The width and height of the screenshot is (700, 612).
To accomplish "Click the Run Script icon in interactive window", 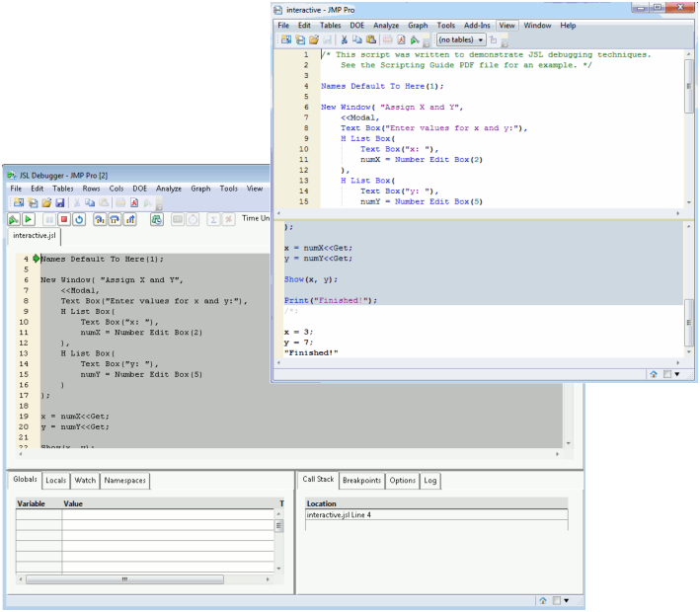I will pos(416,39).
